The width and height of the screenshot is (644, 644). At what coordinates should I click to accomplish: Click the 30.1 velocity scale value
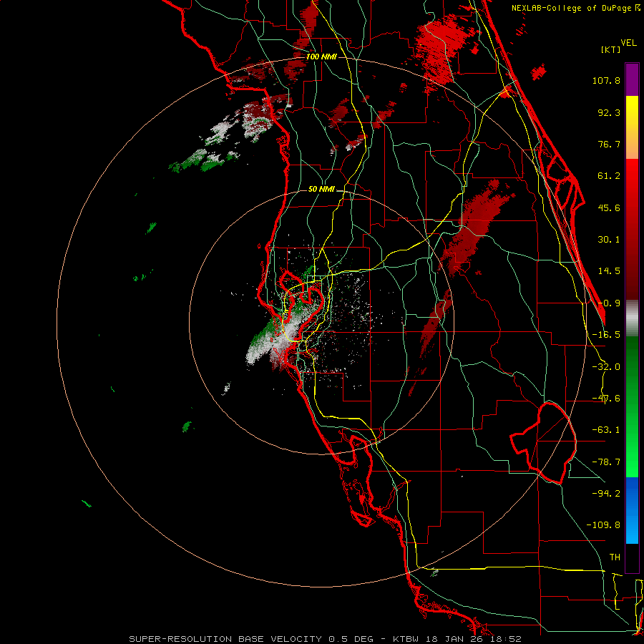[x=609, y=240]
